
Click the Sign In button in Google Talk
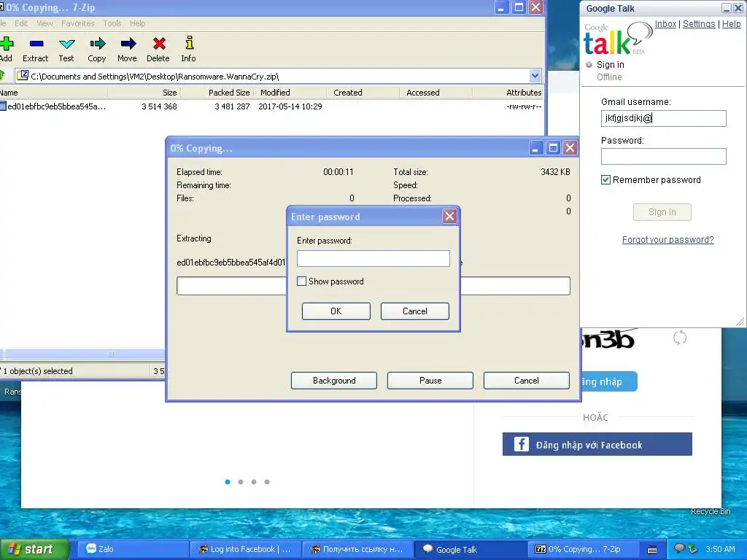[662, 212]
